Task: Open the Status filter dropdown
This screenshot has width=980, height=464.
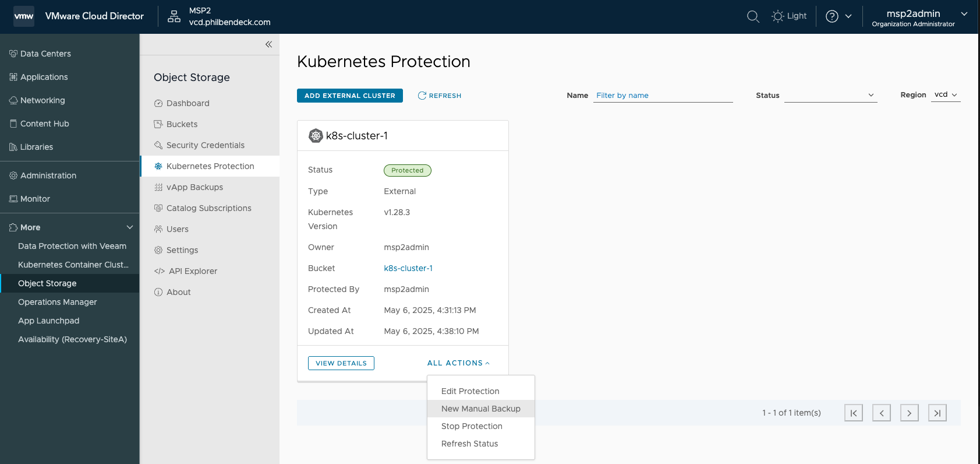Action: pos(831,95)
